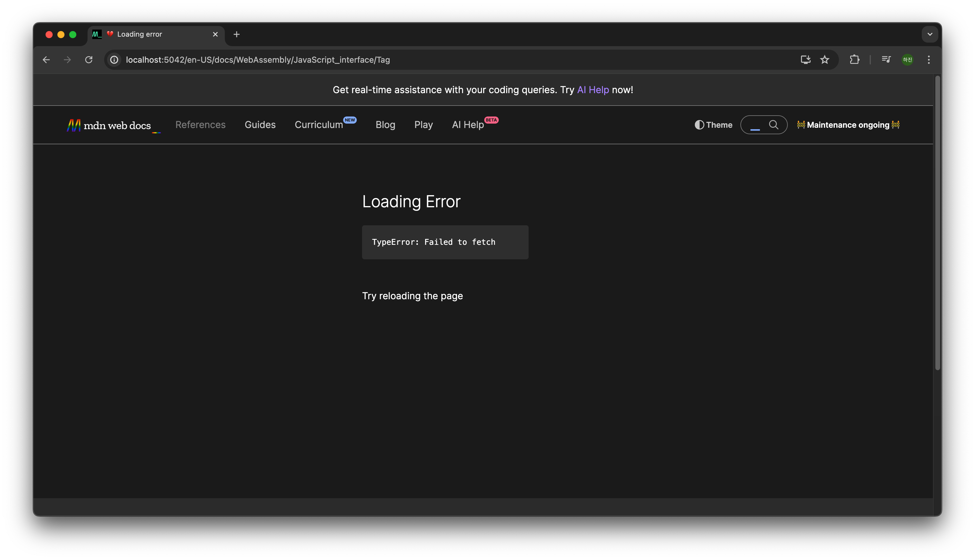Open Chrome three-dot menu
This screenshot has height=560, width=975.
pos(929,60)
